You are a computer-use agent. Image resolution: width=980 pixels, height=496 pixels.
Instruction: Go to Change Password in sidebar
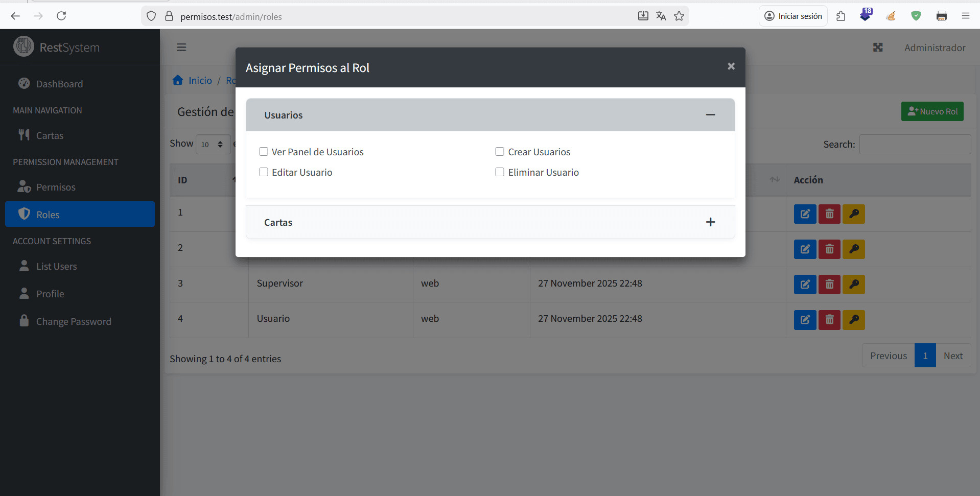pyautogui.click(x=74, y=322)
